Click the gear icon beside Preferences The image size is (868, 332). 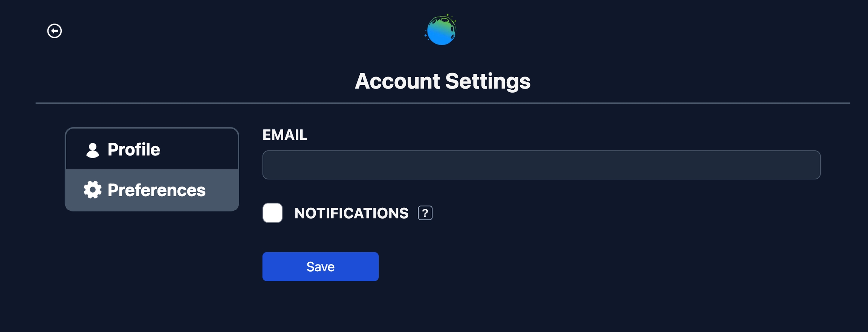[92, 190]
